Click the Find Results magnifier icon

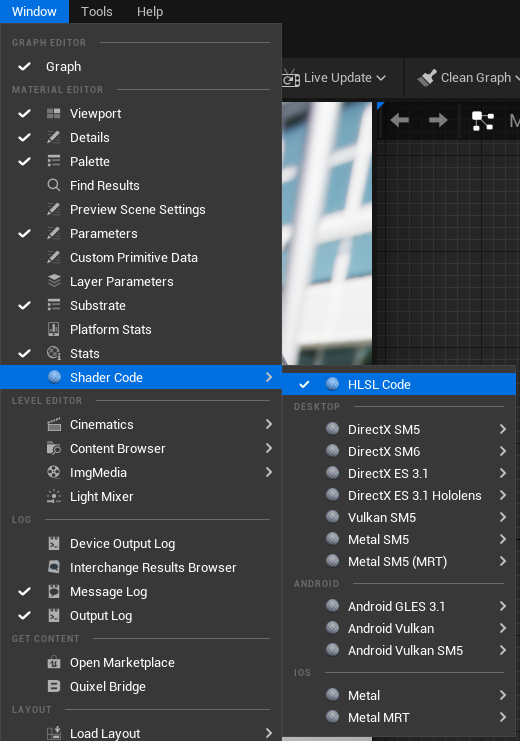(53, 185)
